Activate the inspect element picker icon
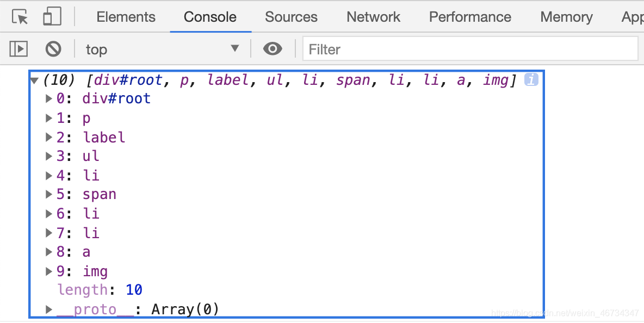 click(19, 17)
